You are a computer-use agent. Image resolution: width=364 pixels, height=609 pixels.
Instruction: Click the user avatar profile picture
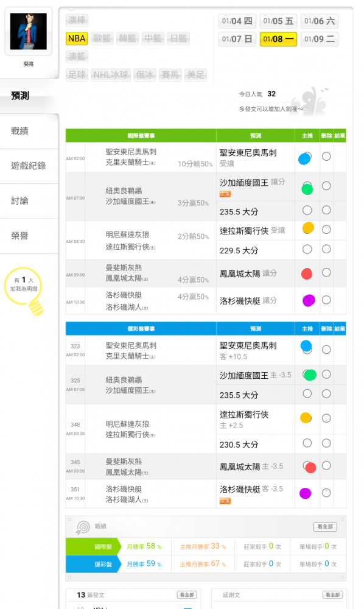point(29,32)
